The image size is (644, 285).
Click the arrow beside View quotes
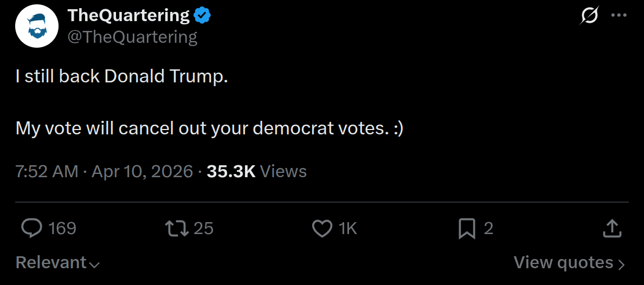point(621,264)
